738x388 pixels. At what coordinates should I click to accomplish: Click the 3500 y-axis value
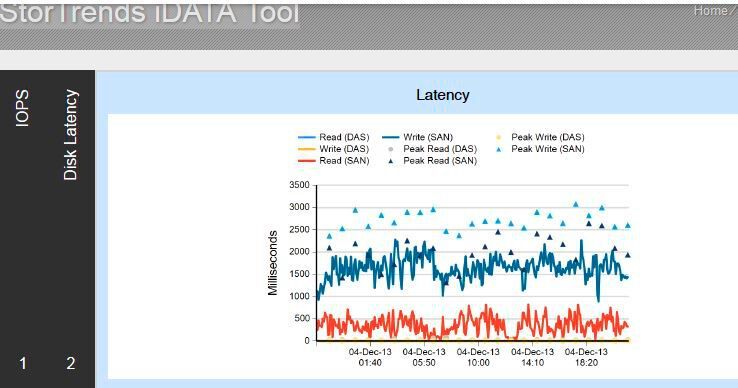(299, 185)
